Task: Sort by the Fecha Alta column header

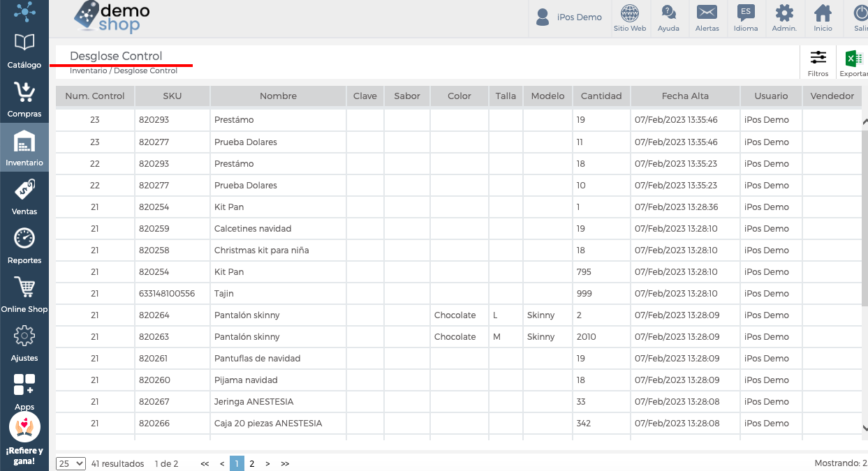Action: (x=685, y=96)
